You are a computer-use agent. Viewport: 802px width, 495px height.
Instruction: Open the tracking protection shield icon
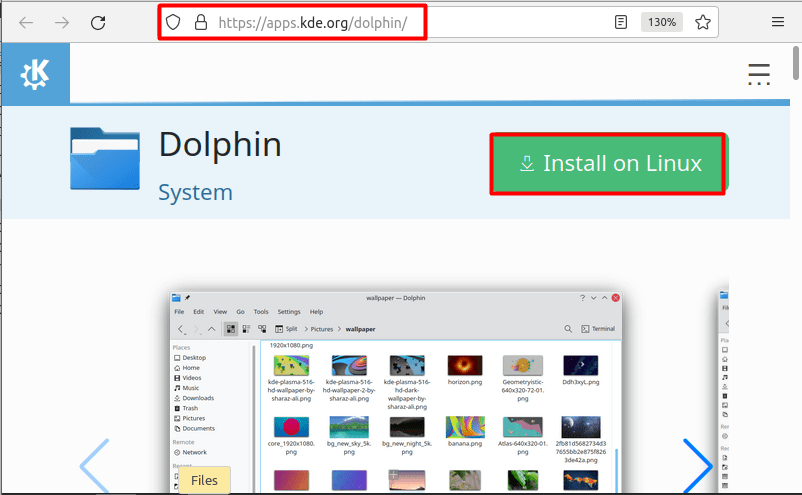173,22
